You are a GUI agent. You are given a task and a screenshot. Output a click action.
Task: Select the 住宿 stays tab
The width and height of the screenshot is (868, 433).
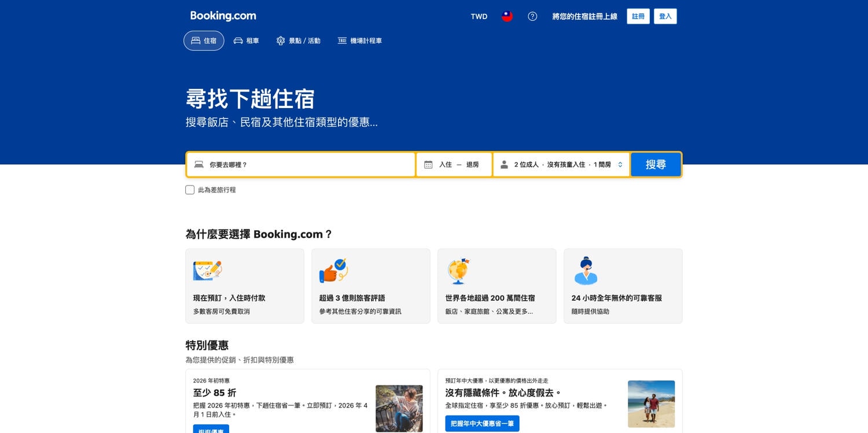204,40
